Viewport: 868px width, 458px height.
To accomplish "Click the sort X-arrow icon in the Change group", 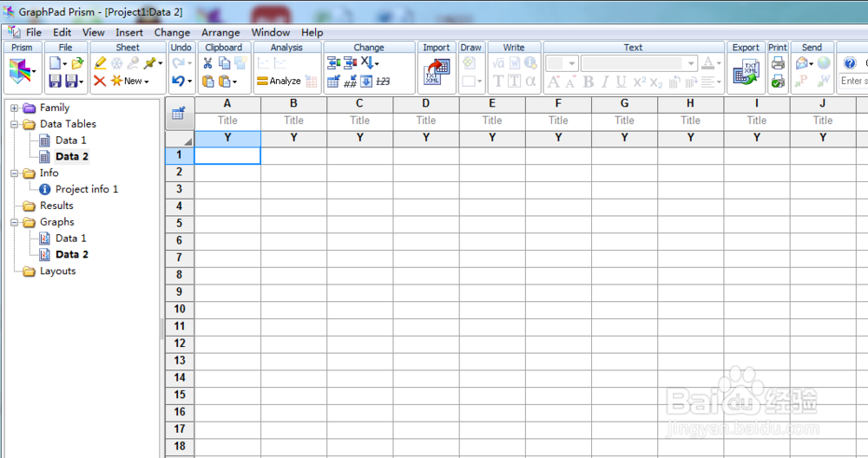I will [x=367, y=62].
